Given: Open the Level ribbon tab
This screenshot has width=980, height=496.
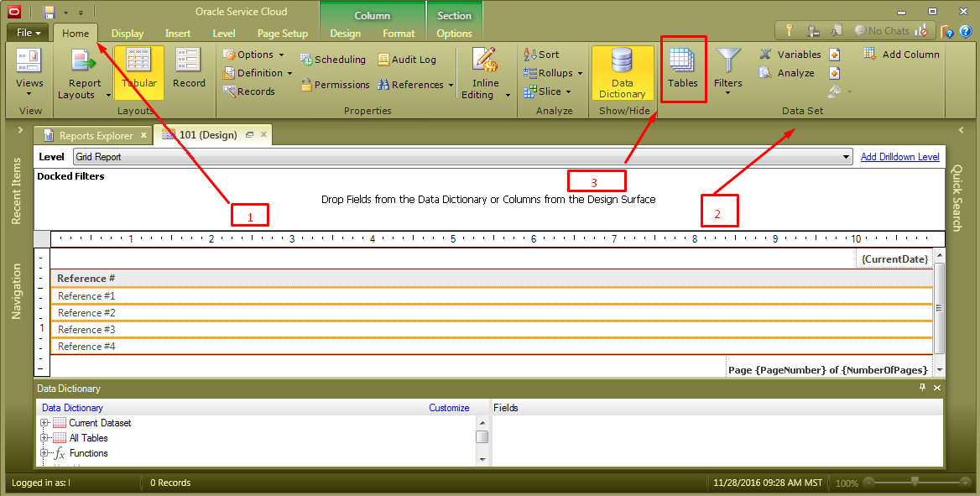Looking at the screenshot, I should 224,33.
